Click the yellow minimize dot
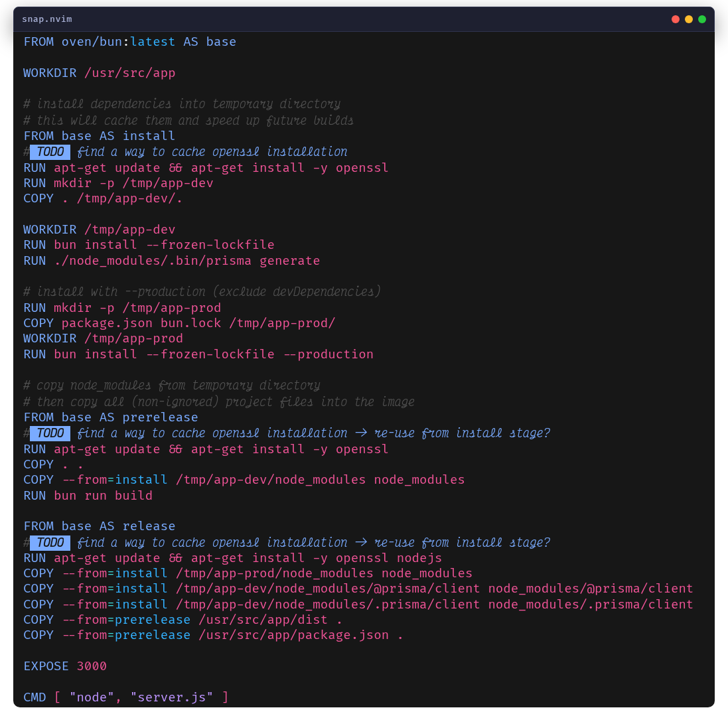Viewport: 728px width, 714px height. pos(689,19)
